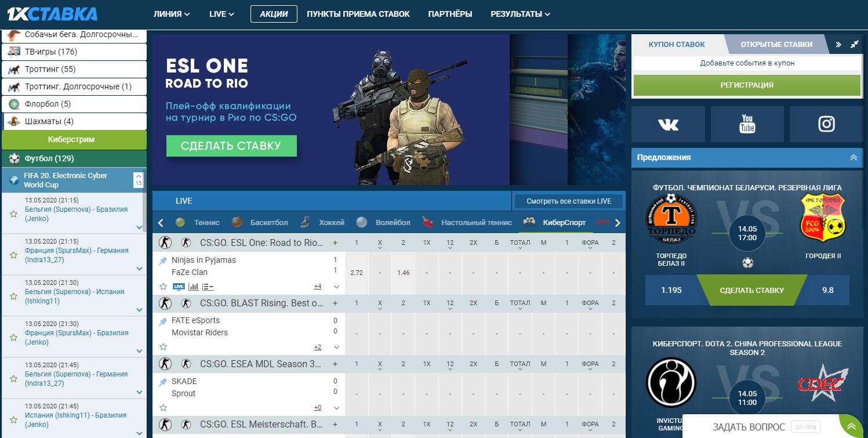The image size is (868, 438).
Task: Open the Шахматы sports category
Action: click(49, 121)
